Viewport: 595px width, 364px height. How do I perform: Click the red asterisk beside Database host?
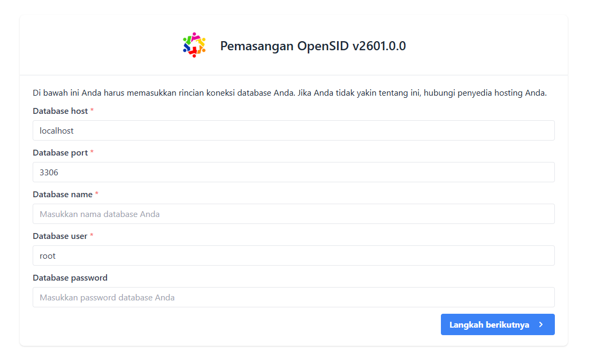point(92,111)
